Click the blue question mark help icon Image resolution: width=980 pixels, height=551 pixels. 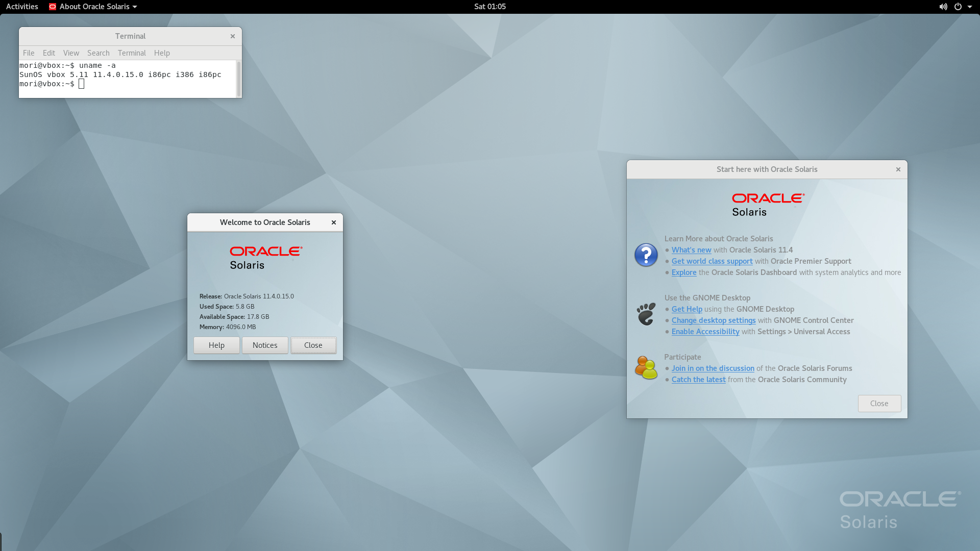tap(646, 255)
